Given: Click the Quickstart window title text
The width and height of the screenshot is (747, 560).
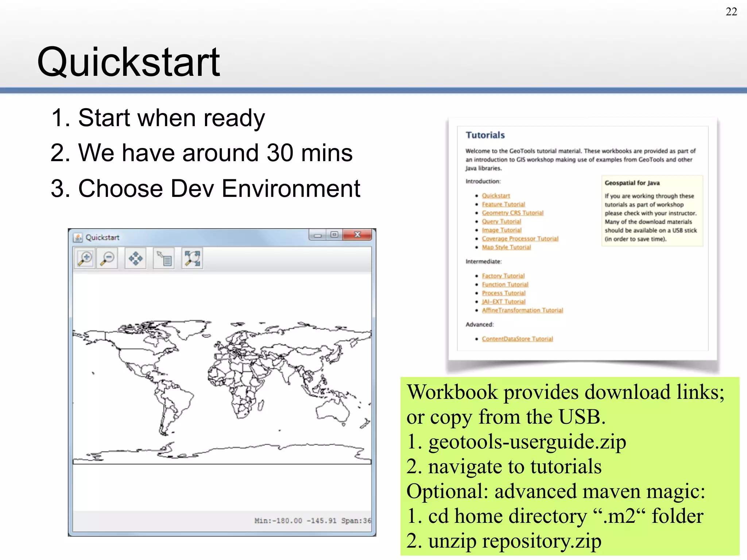Looking at the screenshot, I should coord(102,237).
